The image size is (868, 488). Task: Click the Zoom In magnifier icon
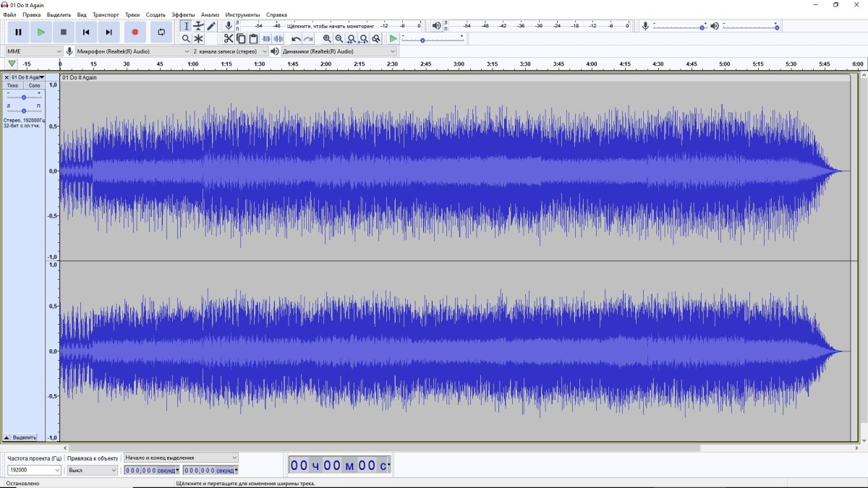click(327, 38)
